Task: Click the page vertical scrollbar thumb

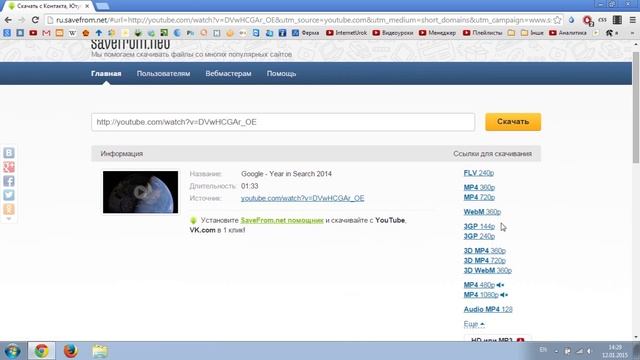Action: point(636,108)
